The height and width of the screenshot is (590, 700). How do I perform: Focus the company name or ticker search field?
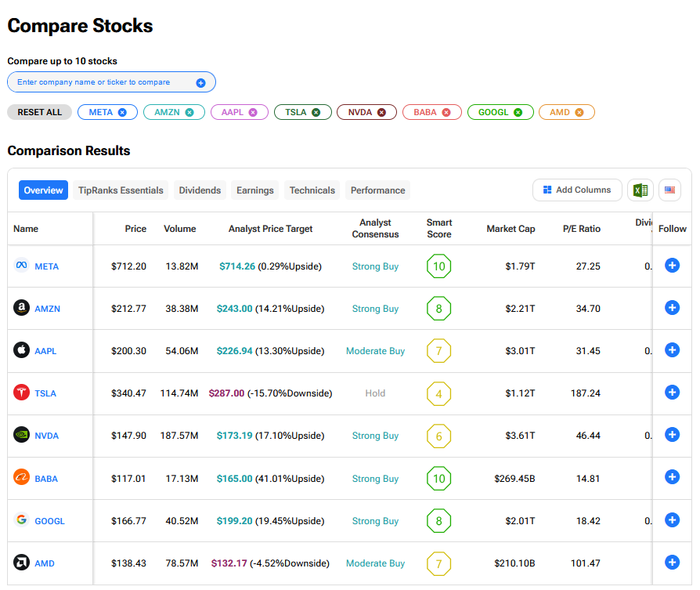click(x=112, y=82)
